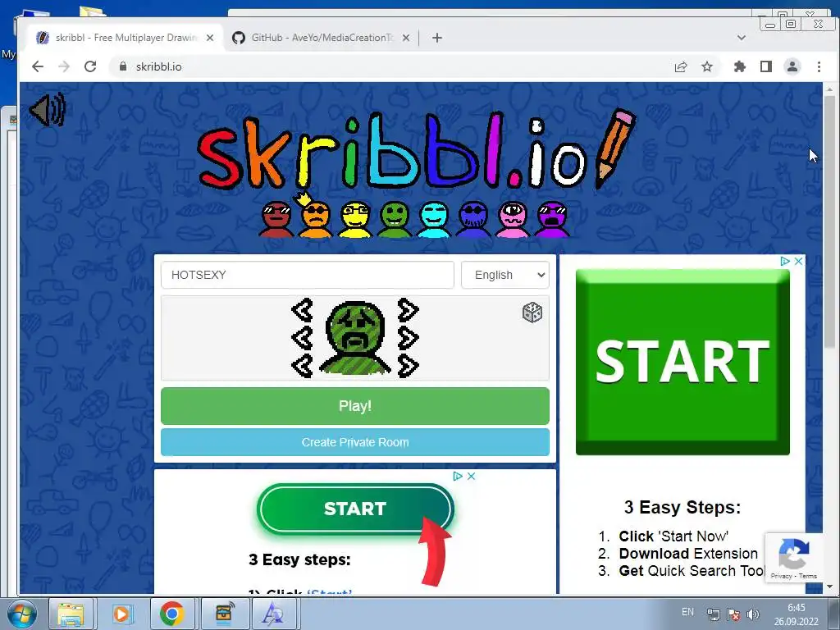Click the name field containing HOTSEXY
Image resolution: width=840 pixels, height=630 pixels.
(x=308, y=275)
